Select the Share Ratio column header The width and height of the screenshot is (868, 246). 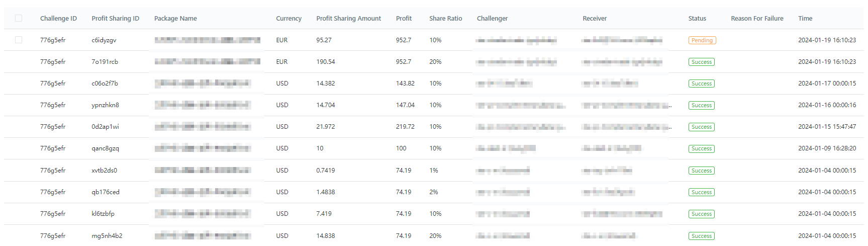pos(445,19)
